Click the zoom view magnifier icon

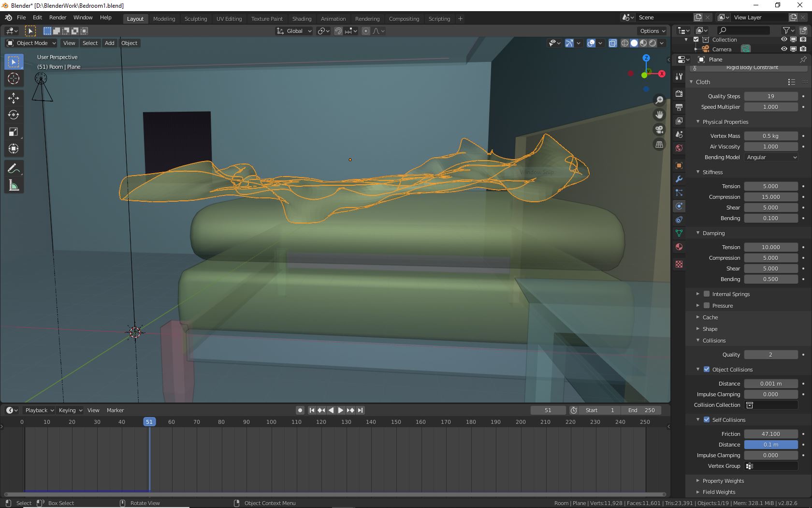[x=659, y=100]
